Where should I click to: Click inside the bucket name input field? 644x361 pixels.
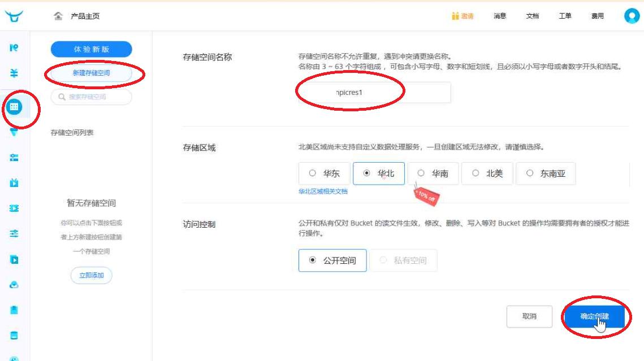click(x=374, y=93)
